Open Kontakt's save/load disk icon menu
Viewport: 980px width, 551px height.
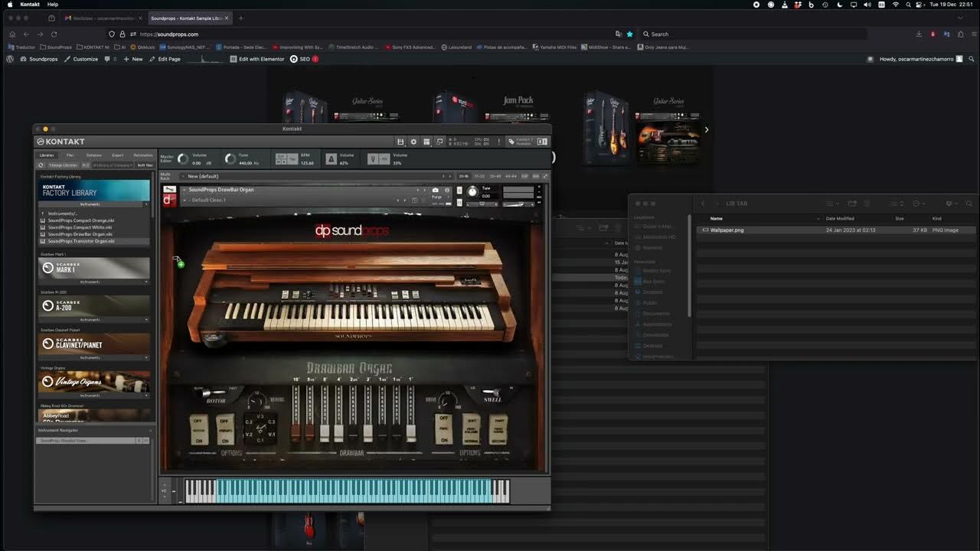400,142
